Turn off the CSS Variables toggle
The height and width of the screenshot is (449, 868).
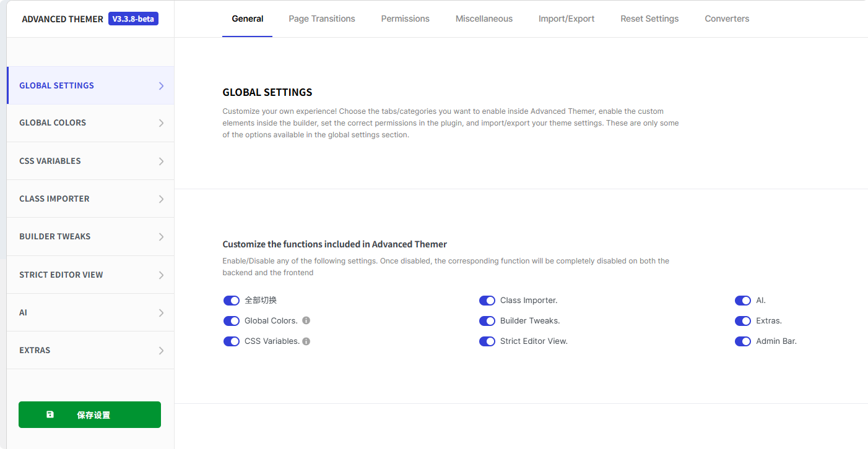232,341
